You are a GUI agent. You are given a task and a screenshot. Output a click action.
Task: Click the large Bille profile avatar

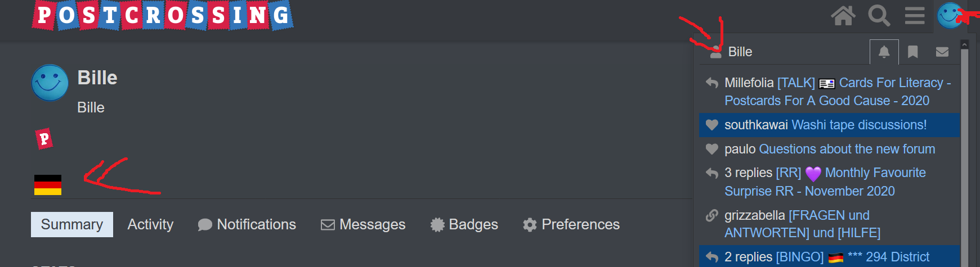pyautogui.click(x=50, y=83)
